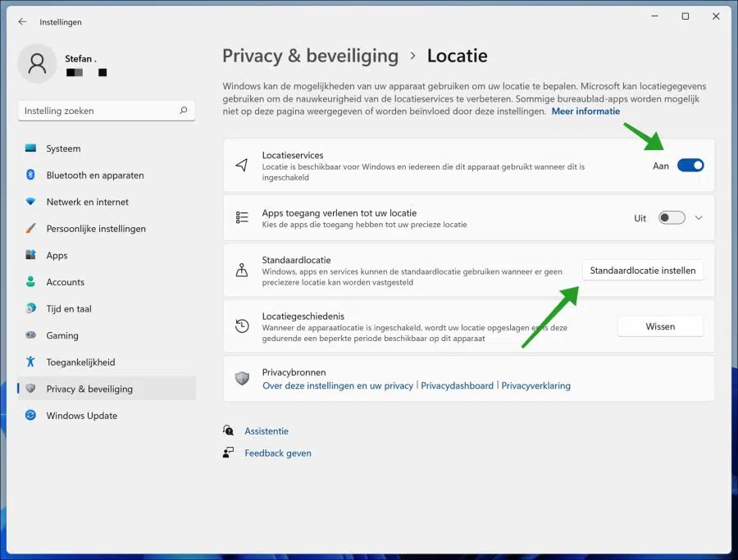Click the Windows Update sync icon
Screen dimensions: 738x560
[x=30, y=415]
